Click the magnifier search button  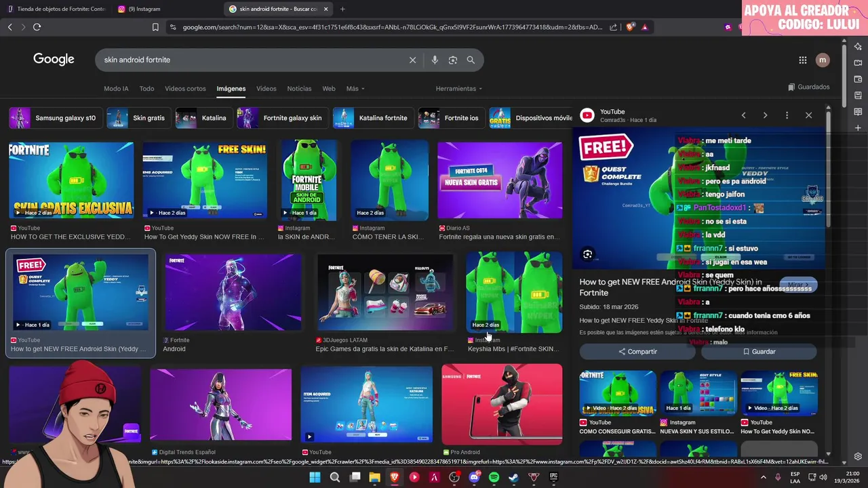coord(471,60)
